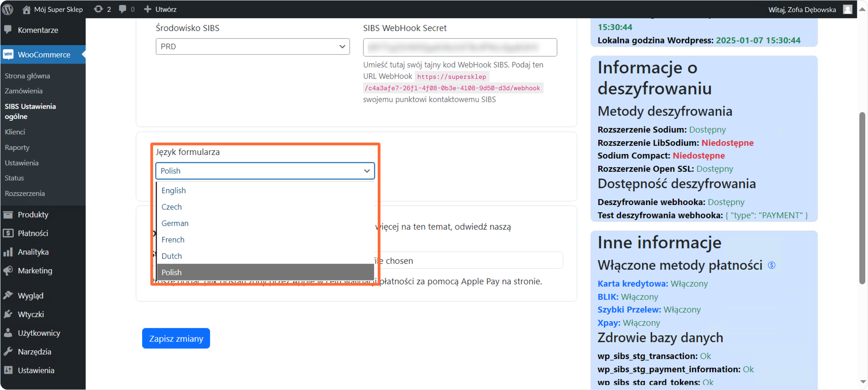The image size is (868, 390).
Task: Click the info icon beside Włączone metody płatności
Action: click(x=772, y=265)
